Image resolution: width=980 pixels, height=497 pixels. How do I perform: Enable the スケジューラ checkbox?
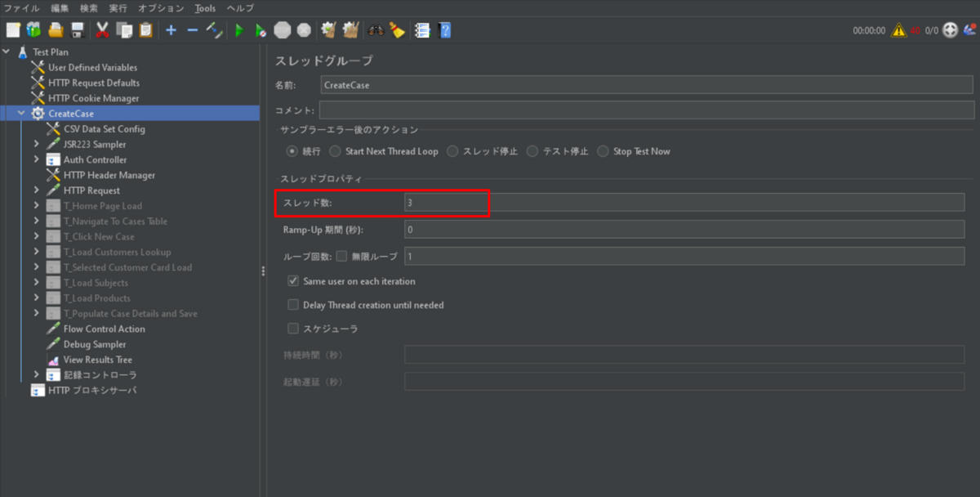tap(293, 329)
